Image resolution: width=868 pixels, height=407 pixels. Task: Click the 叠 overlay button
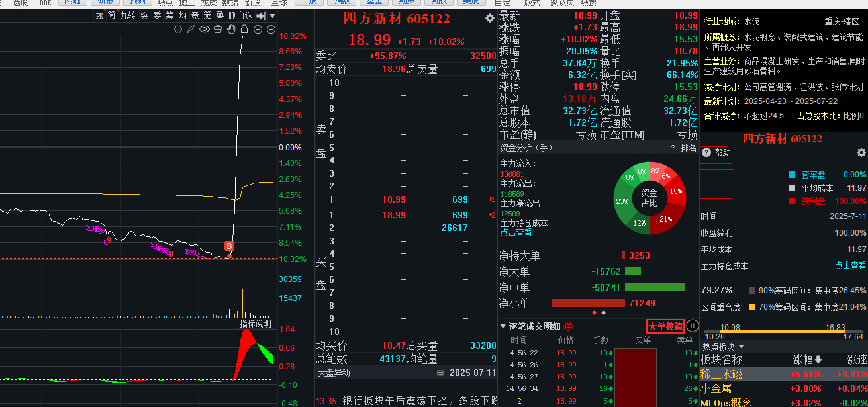pyautogui.click(x=220, y=15)
